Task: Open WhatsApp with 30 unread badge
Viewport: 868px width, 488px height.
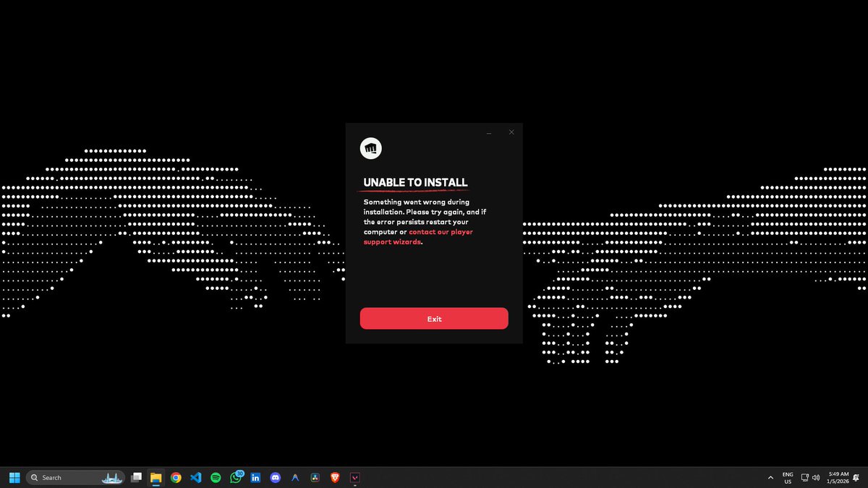Action: tap(236, 477)
